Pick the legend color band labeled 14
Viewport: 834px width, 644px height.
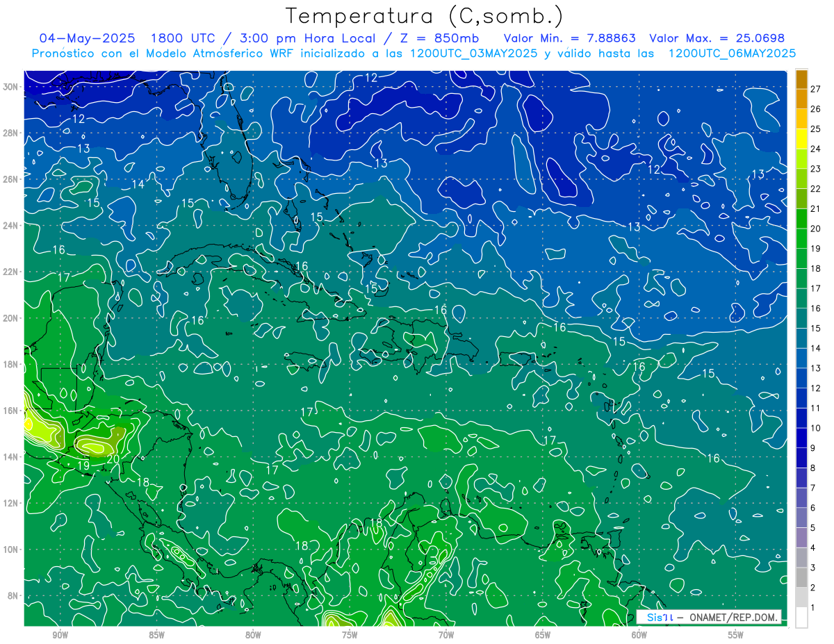pyautogui.click(x=801, y=338)
